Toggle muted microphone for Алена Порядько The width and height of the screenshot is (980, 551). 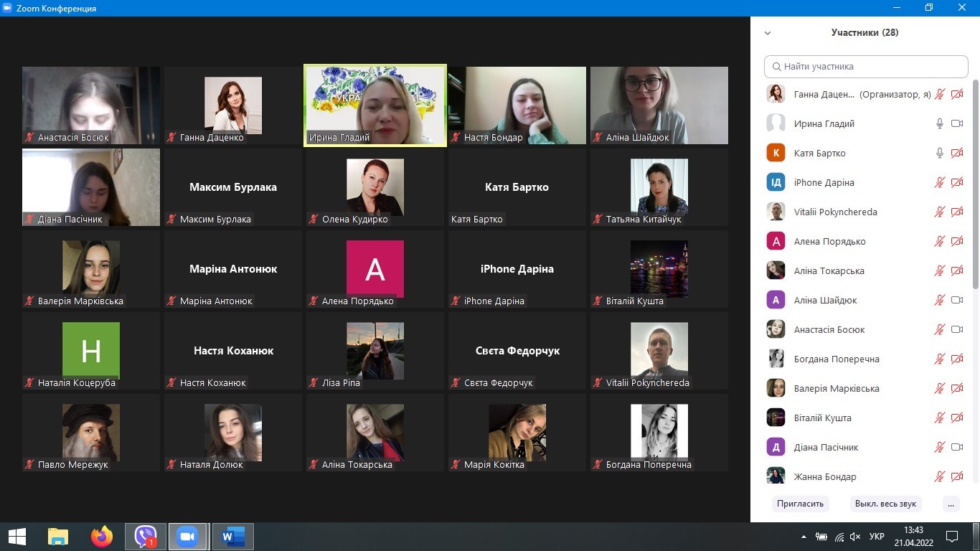[x=939, y=241]
